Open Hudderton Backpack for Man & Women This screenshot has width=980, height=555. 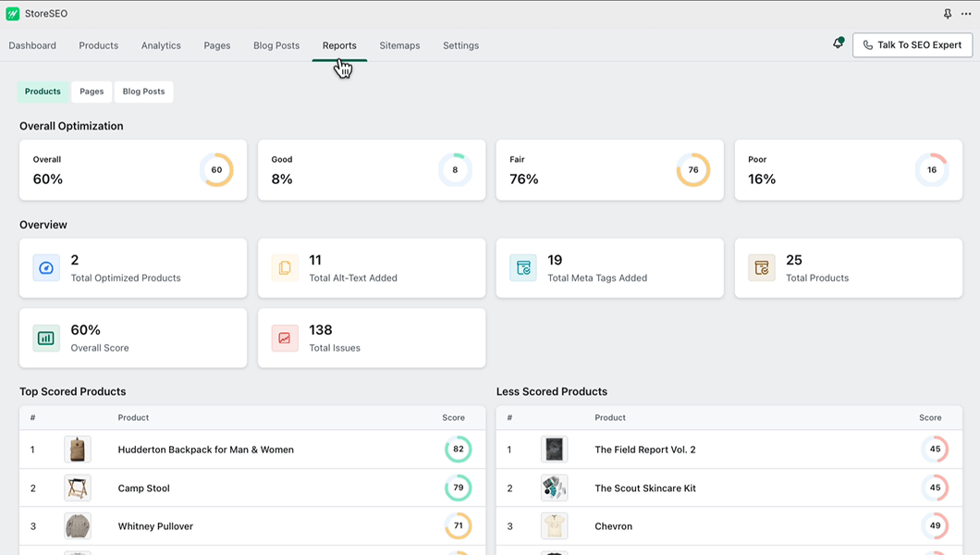[x=205, y=450]
